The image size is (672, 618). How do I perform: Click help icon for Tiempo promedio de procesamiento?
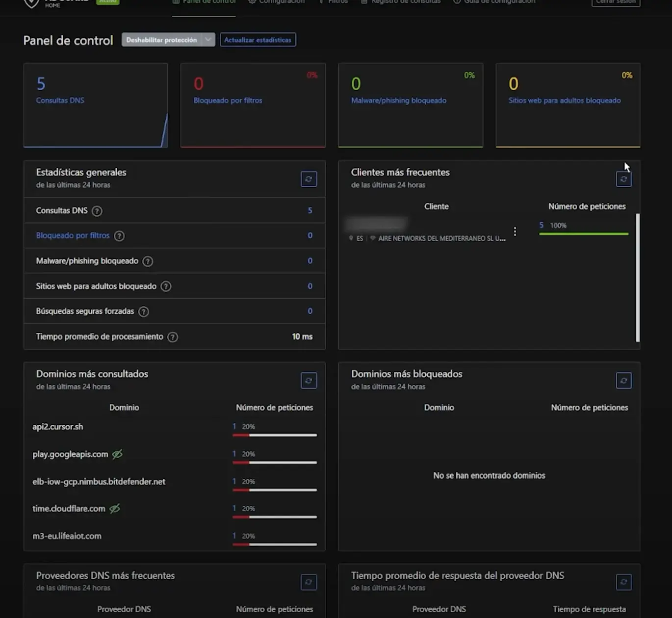173,337
